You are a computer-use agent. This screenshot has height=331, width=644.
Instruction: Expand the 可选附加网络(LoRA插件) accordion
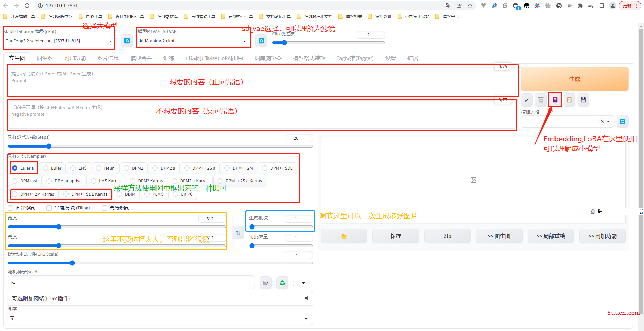[x=160, y=298]
